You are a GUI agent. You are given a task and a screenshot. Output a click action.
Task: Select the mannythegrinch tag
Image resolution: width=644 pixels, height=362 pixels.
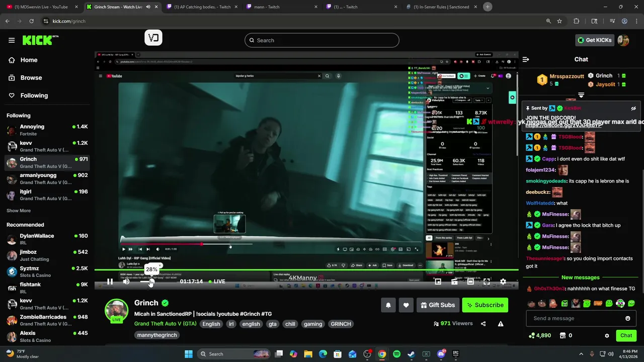point(157,335)
